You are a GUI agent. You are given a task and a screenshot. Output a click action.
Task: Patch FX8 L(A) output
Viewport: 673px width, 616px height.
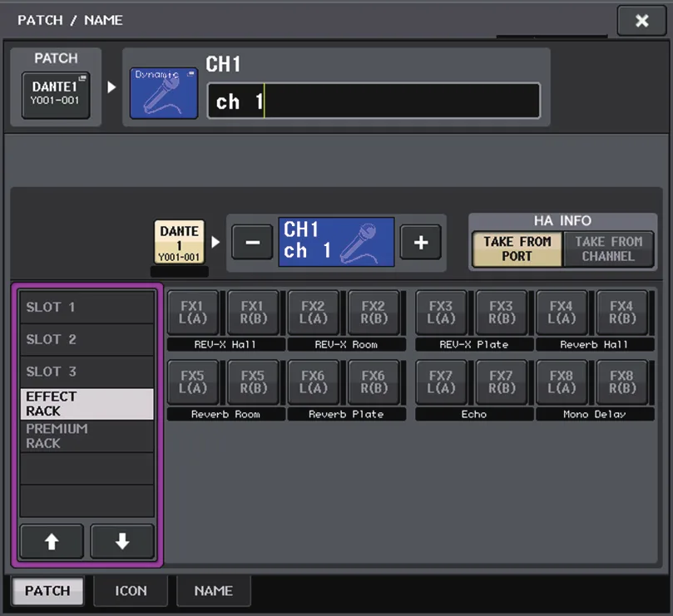coord(562,382)
